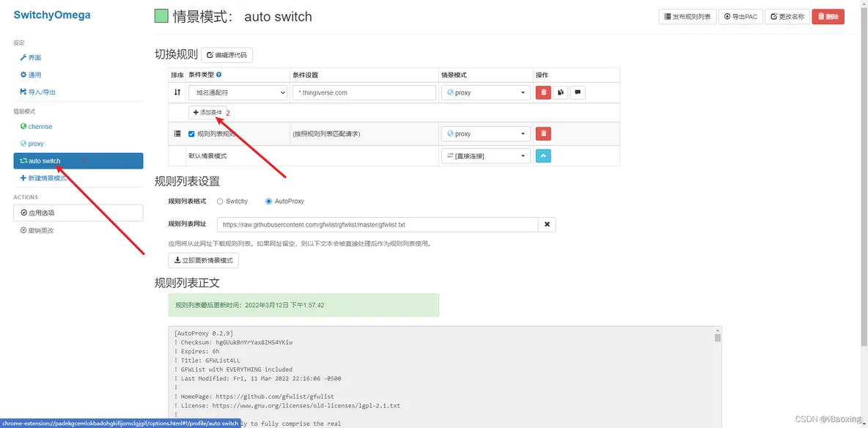Open the 通用 settings page
The width and height of the screenshot is (868, 428).
(31, 75)
